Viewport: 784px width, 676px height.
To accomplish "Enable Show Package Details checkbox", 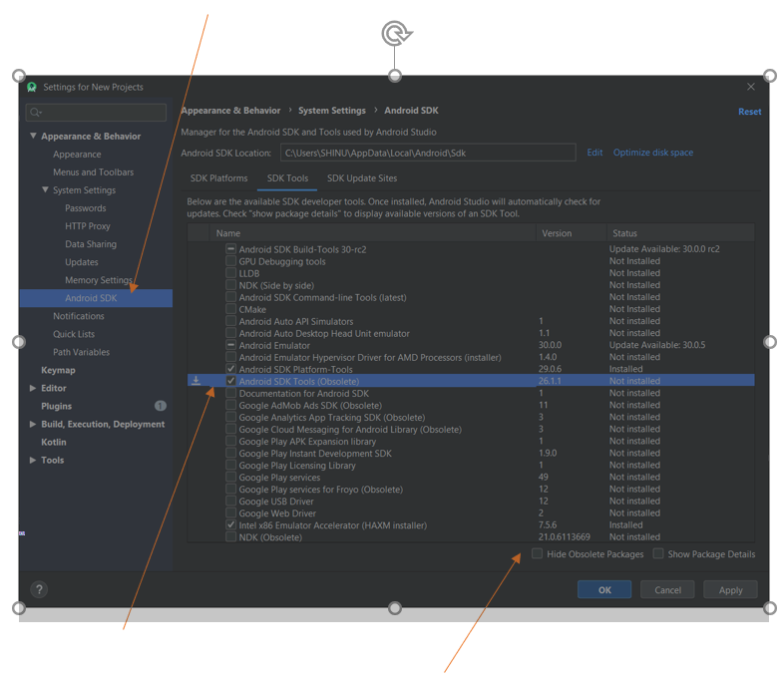I will pyautogui.click(x=658, y=553).
